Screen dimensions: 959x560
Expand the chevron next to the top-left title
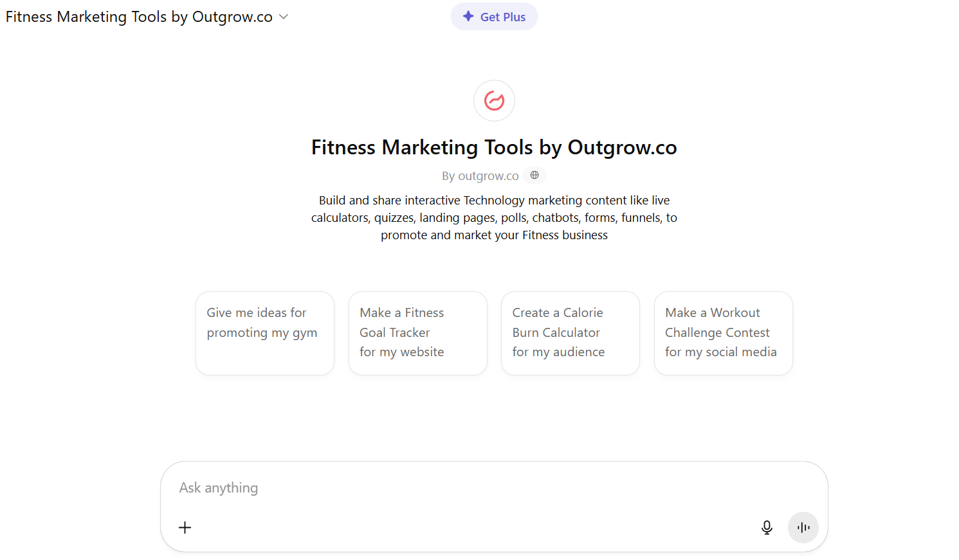click(x=284, y=17)
